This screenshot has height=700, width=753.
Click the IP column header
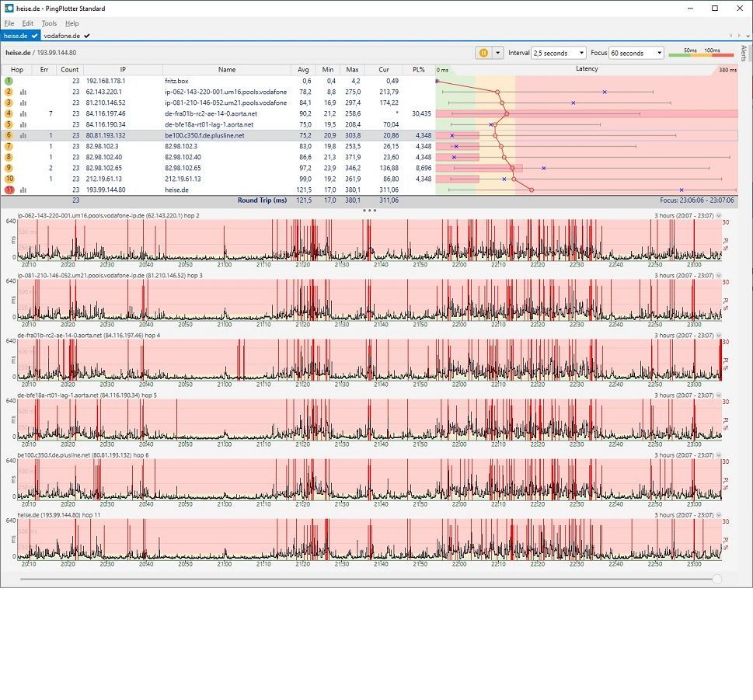point(123,70)
